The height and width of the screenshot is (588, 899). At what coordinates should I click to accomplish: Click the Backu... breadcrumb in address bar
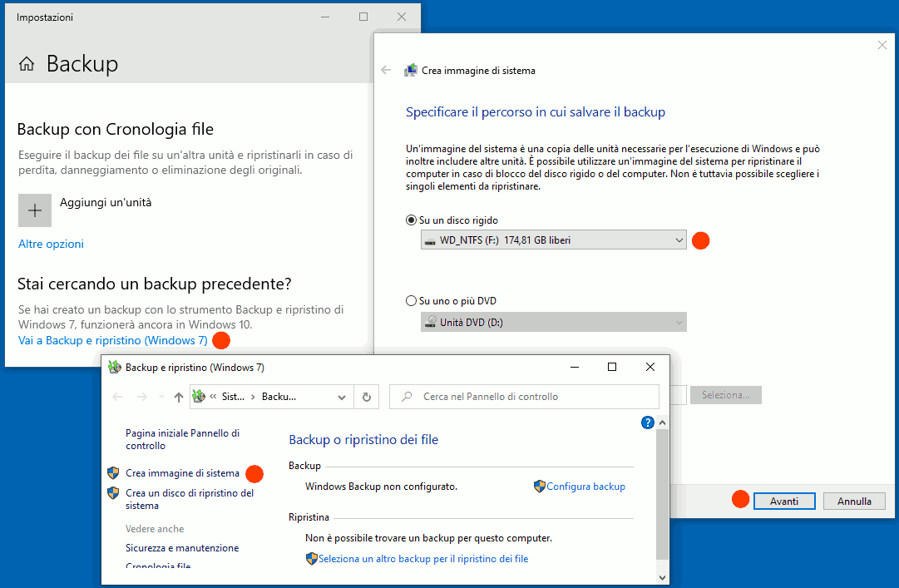point(279,396)
